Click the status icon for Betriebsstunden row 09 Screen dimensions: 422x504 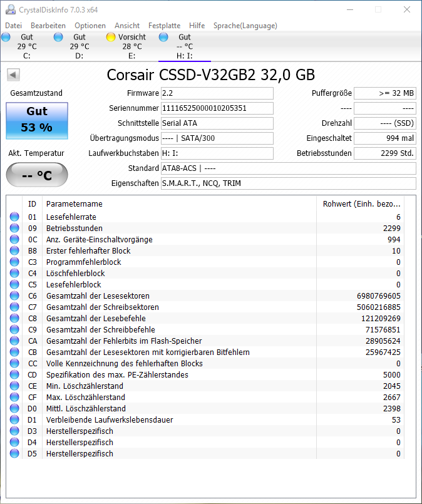[x=14, y=228]
